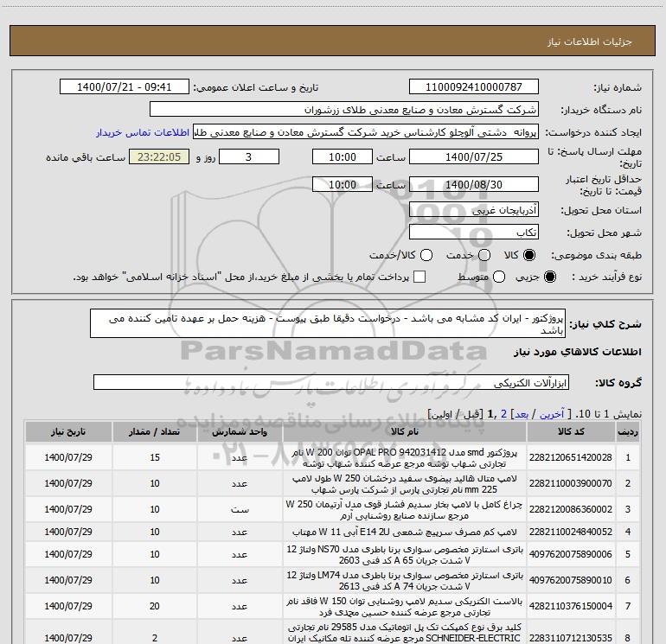This screenshot has height=644, width=666.
Task: Click the OPAL PRO projector item name
Action: (x=405, y=458)
